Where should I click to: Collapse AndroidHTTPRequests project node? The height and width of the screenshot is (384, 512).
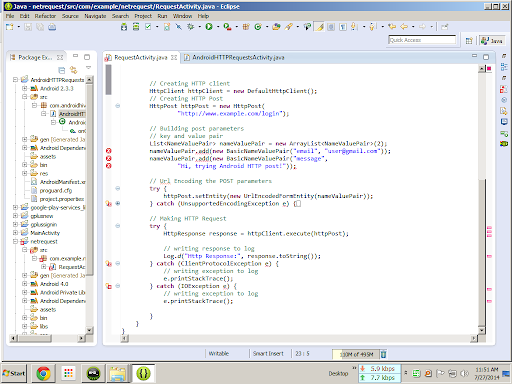[15, 80]
